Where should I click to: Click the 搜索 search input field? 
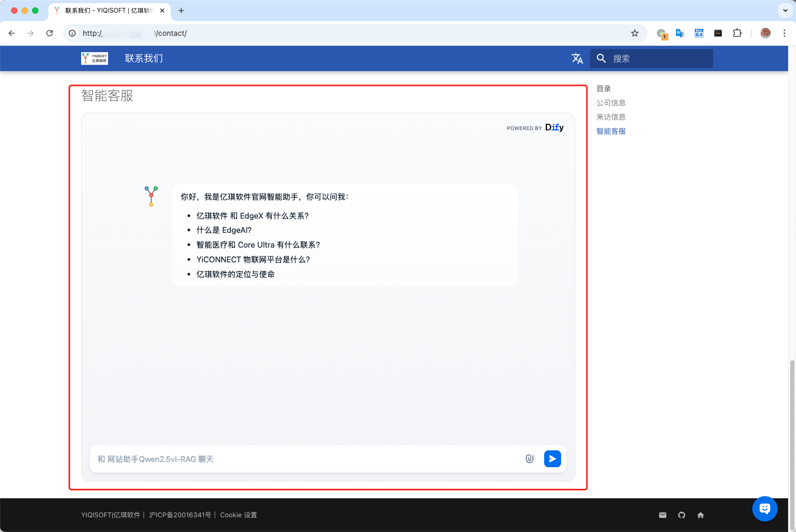[x=659, y=58]
